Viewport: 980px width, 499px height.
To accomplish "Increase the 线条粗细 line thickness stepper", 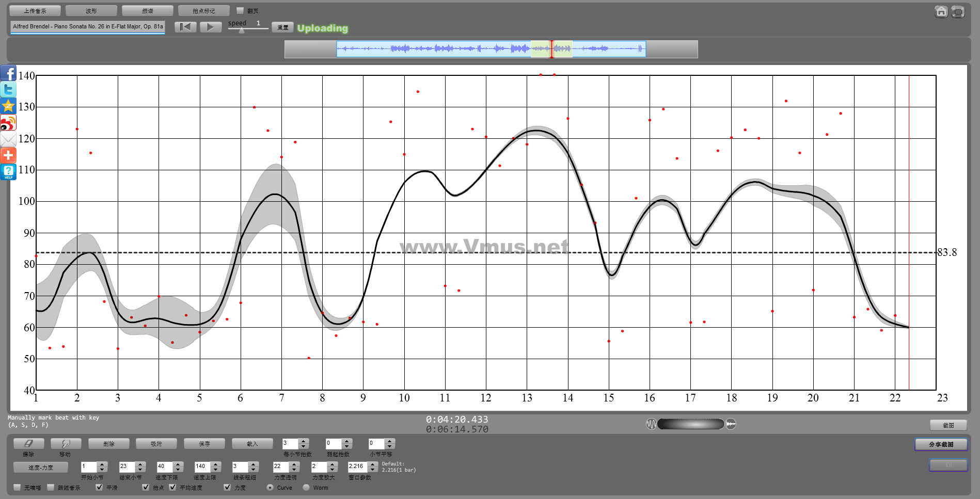I will [x=253, y=464].
